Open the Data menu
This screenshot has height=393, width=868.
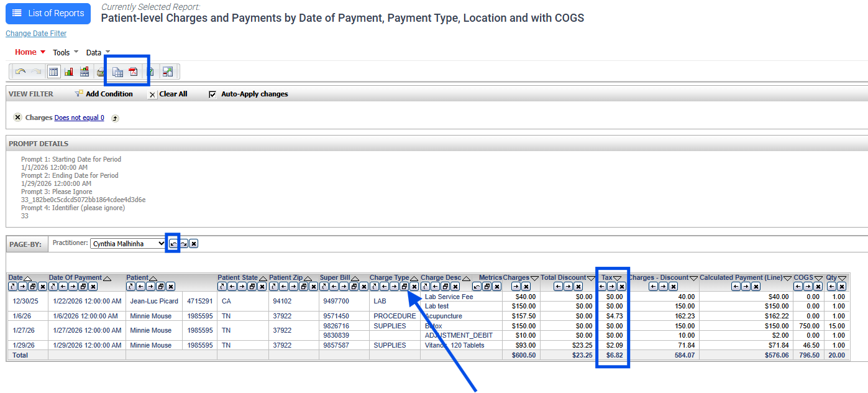pyautogui.click(x=98, y=52)
